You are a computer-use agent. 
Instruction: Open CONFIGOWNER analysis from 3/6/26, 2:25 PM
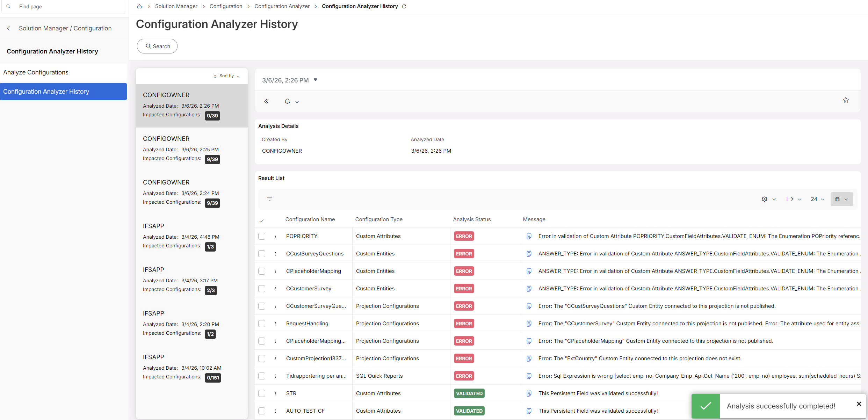[x=191, y=150]
